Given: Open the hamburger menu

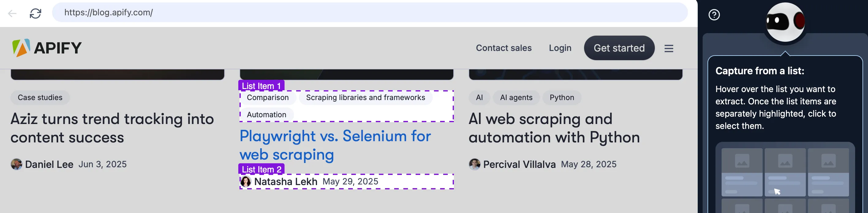Looking at the screenshot, I should [x=669, y=48].
